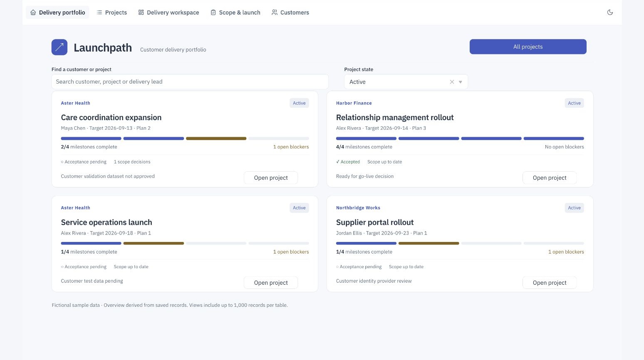Click Active badge on Service operations launch card
Viewport: 644px width, 360px height.
(x=299, y=208)
